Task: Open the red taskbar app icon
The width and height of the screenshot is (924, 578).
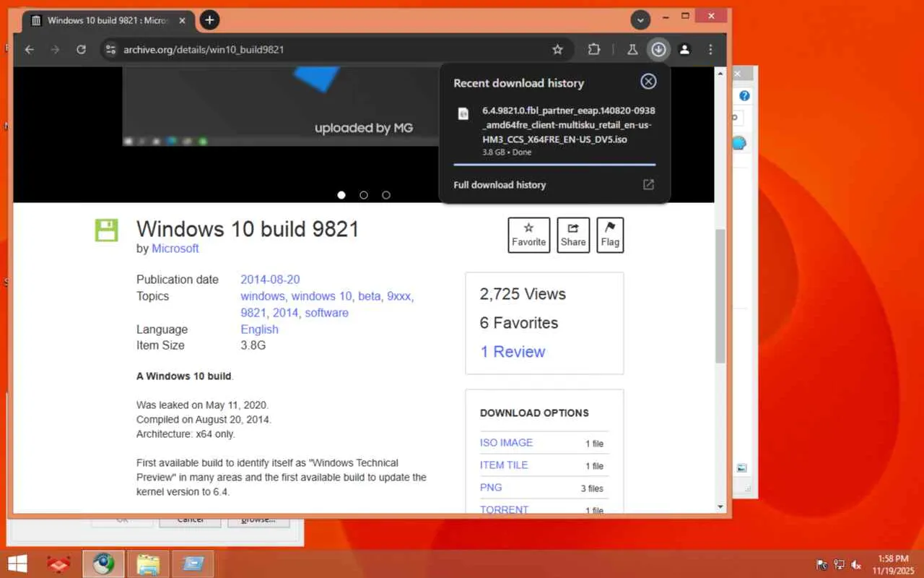Action: 58,564
